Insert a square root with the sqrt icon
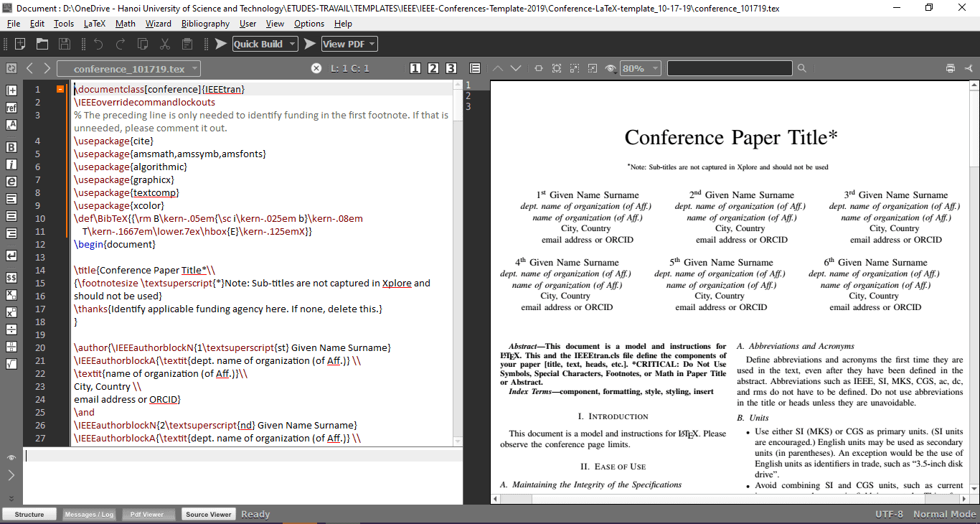980x524 pixels. [x=11, y=362]
